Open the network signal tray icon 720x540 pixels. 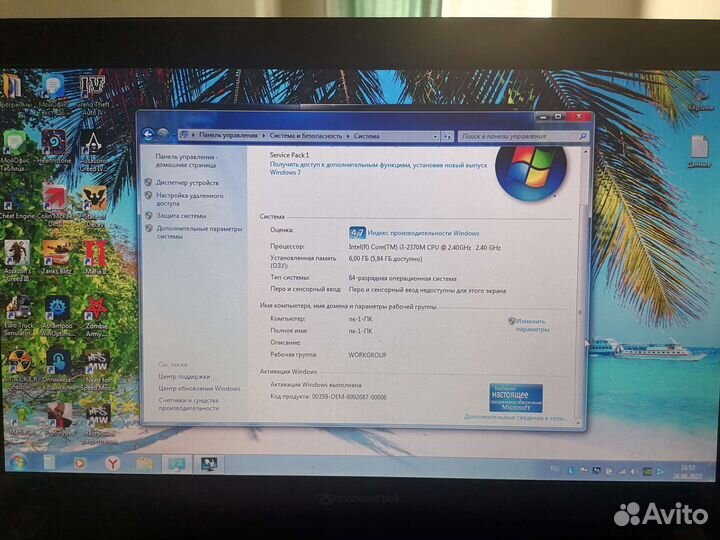point(622,471)
